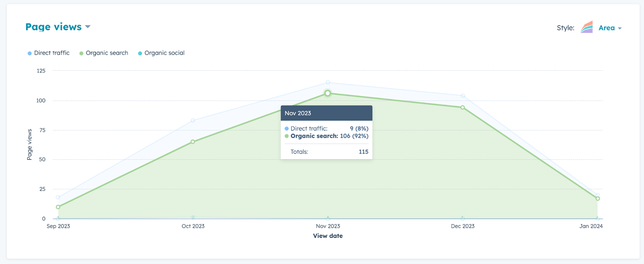Toggle Direct traffic visibility in the legend
The height and width of the screenshot is (264, 644).
[x=48, y=53]
